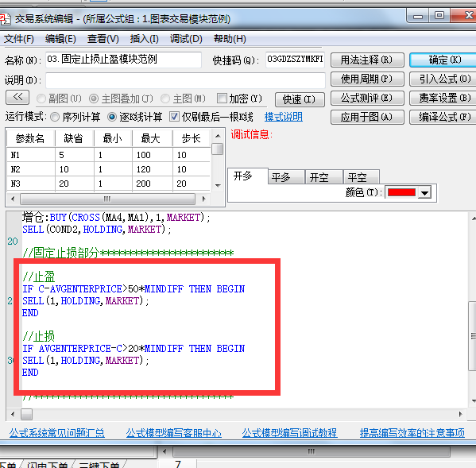The height and width of the screenshot is (468, 476).
Task: Click the 应用于图(A) button
Action: click(367, 117)
